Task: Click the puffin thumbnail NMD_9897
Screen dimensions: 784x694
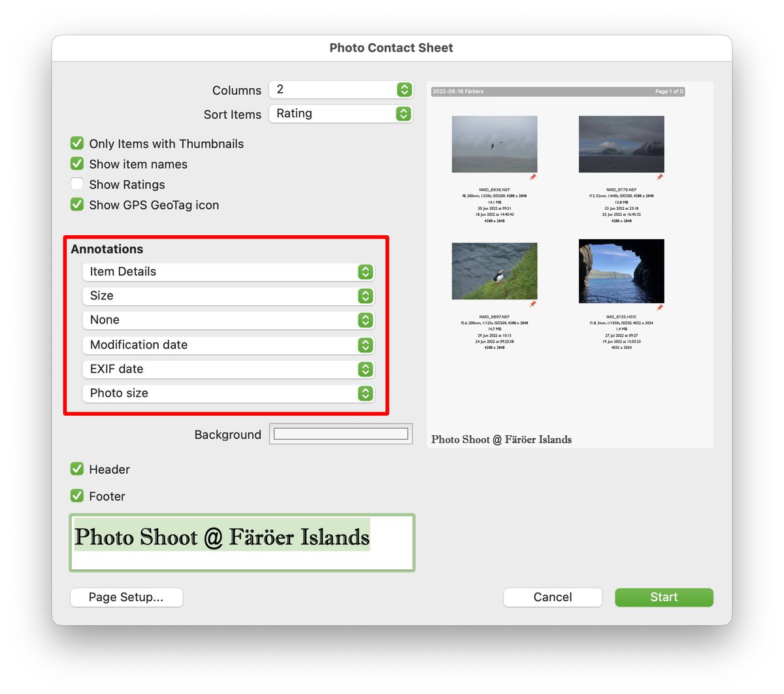Action: pyautogui.click(x=495, y=271)
